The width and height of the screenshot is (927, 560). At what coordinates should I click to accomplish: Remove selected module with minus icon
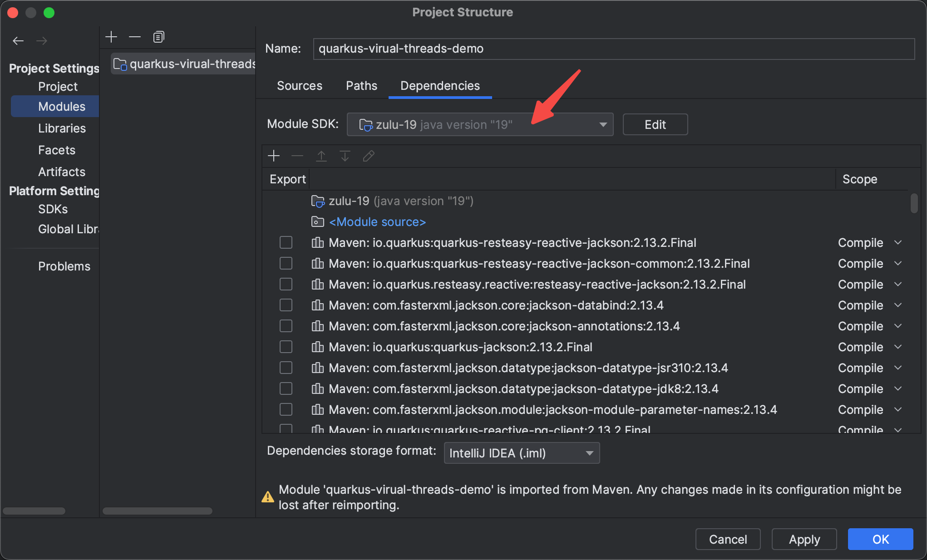tap(135, 37)
